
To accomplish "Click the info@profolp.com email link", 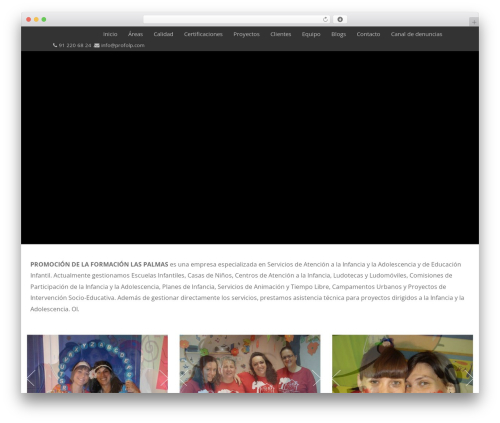I will [x=123, y=45].
